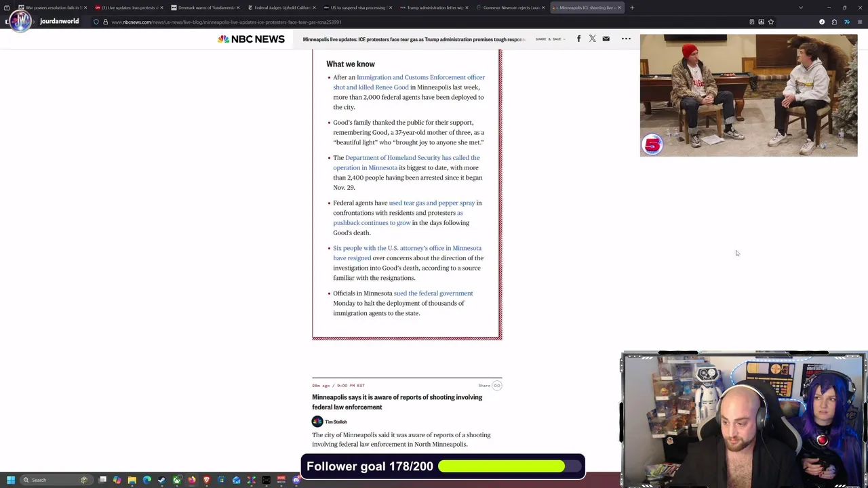Viewport: 868px width, 488px height.
Task: Click the NBC News logo
Action: click(251, 39)
